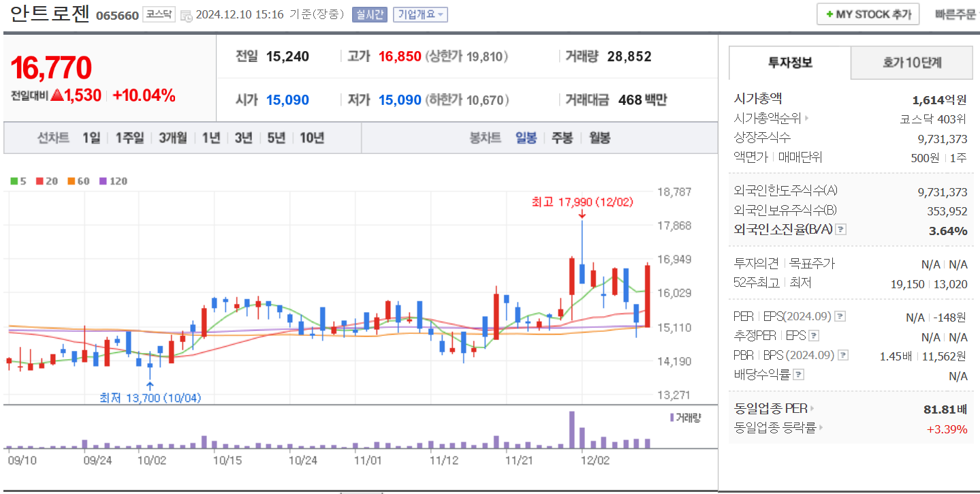Click the 외국인소진율(B/A) help question mark icon

click(840, 230)
